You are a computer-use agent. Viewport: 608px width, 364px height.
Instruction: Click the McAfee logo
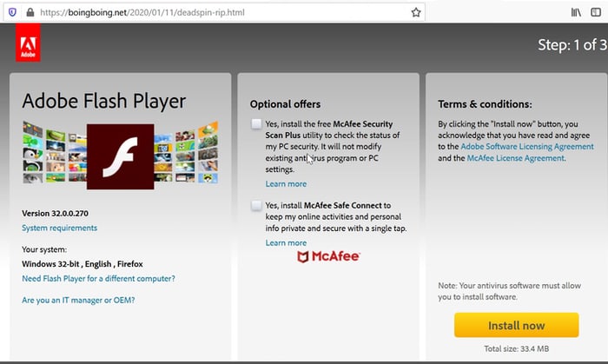tap(328, 256)
